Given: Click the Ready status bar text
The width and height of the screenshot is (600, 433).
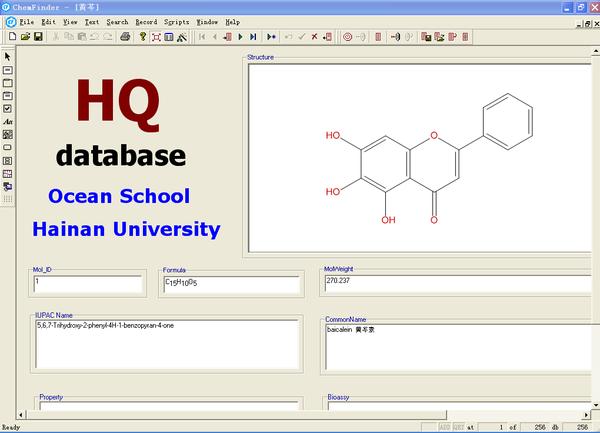Looking at the screenshot, I should tap(11, 427).
